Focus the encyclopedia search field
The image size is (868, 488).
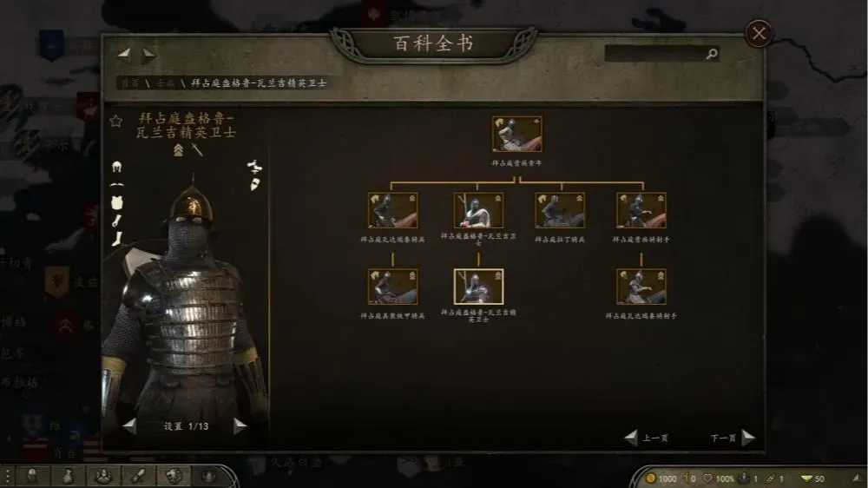(654, 54)
